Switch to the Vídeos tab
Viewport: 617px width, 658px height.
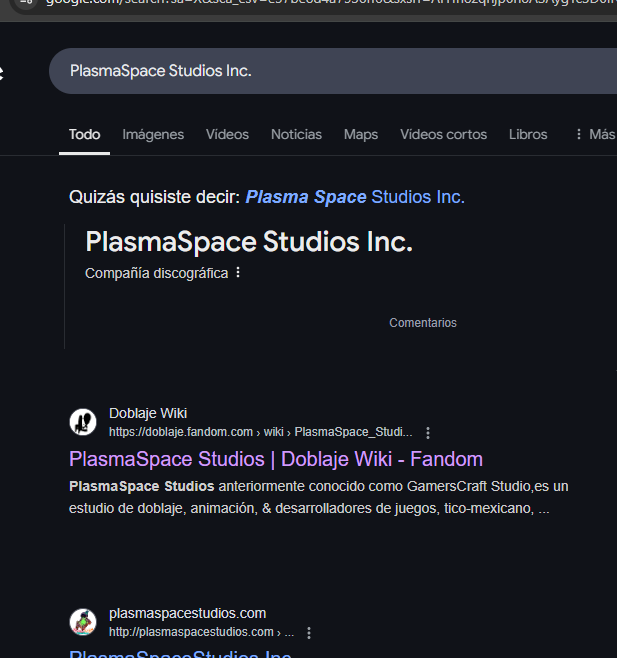pyautogui.click(x=227, y=134)
